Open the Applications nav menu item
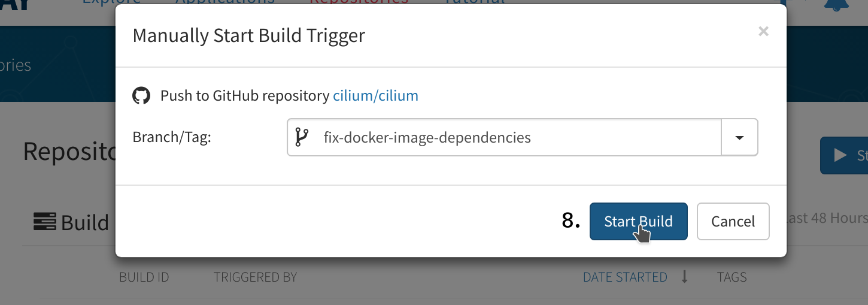Screen dimensions: 868x305 click(225, 2)
